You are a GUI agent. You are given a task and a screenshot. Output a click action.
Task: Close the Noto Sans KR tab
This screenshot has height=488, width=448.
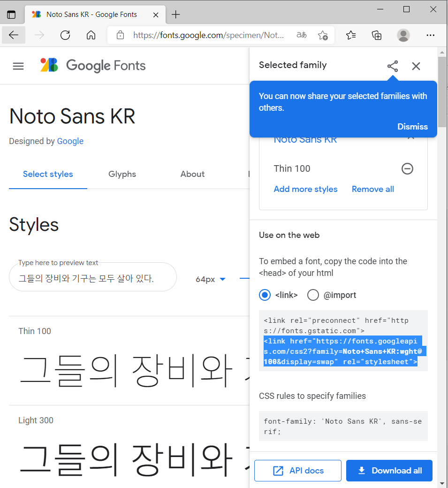point(156,15)
